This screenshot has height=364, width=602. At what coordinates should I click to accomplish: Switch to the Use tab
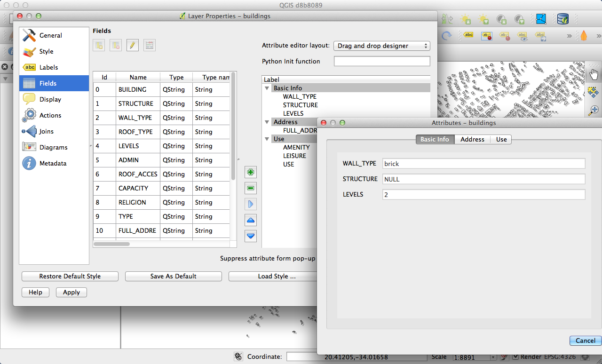501,140
